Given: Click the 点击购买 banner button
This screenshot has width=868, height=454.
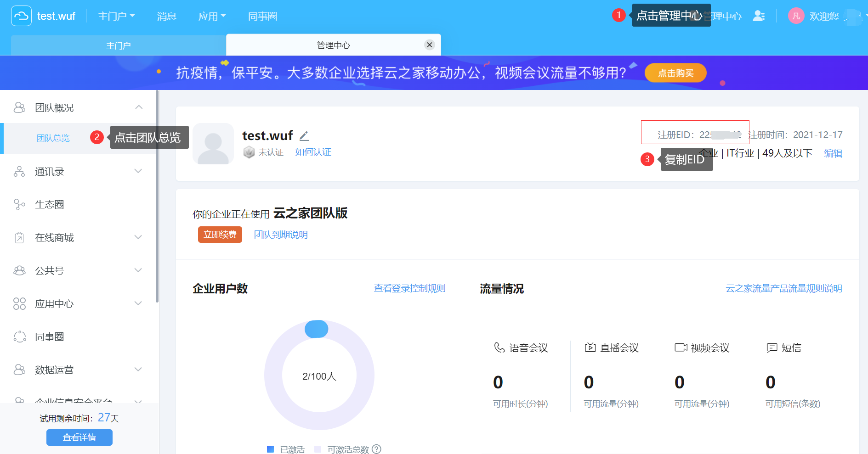Looking at the screenshot, I should coord(675,73).
